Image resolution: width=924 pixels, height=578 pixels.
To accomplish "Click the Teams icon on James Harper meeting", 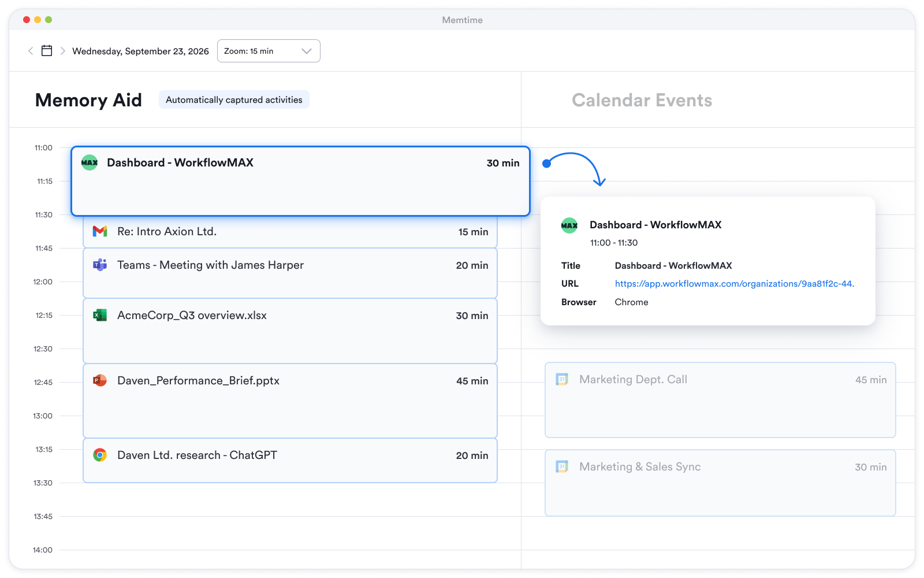I will pyautogui.click(x=100, y=265).
